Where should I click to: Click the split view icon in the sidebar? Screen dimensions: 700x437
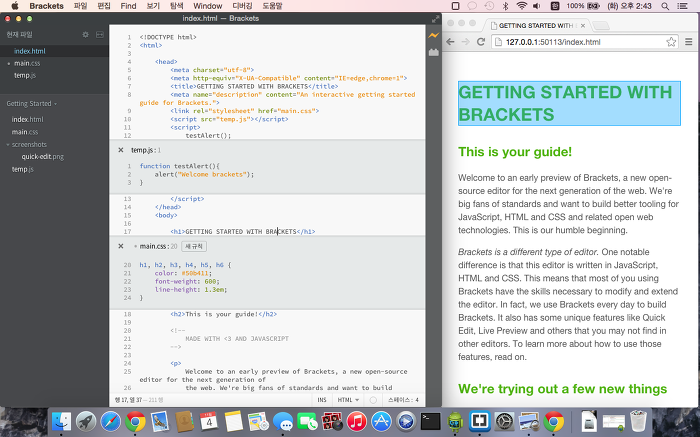100,34
